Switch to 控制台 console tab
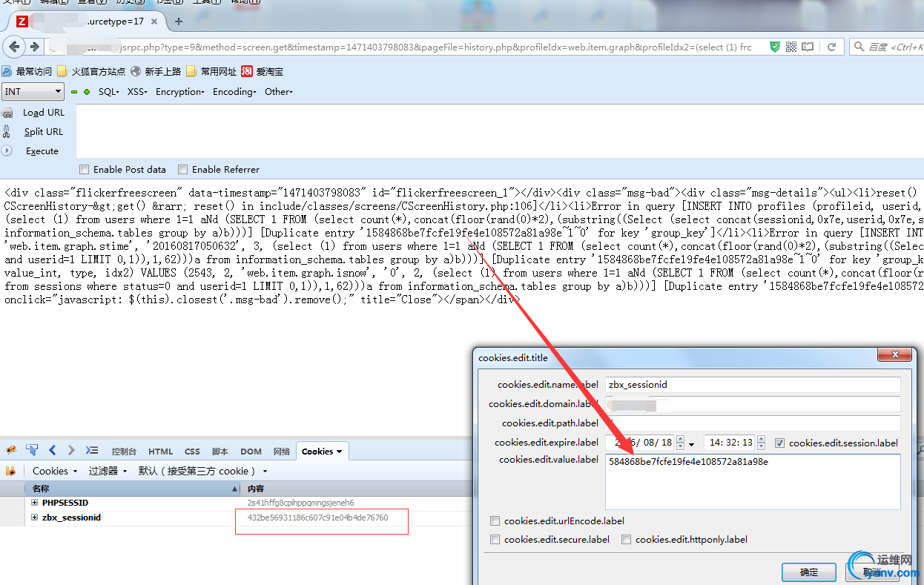 pos(124,451)
